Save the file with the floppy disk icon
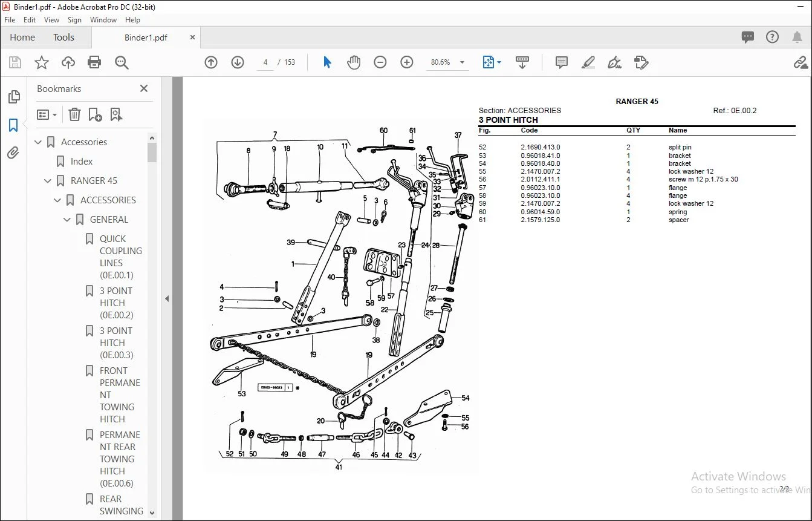Screen dimensions: 812x521 coord(15,62)
